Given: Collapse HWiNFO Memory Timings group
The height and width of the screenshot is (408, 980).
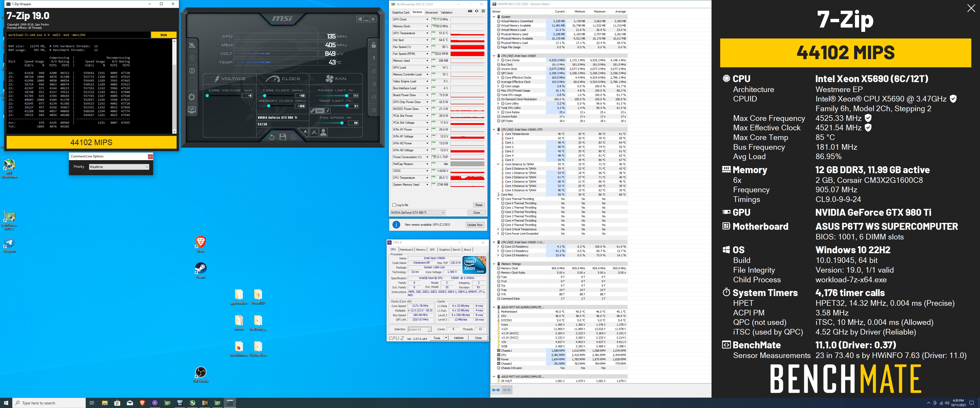Looking at the screenshot, I should [x=494, y=264].
